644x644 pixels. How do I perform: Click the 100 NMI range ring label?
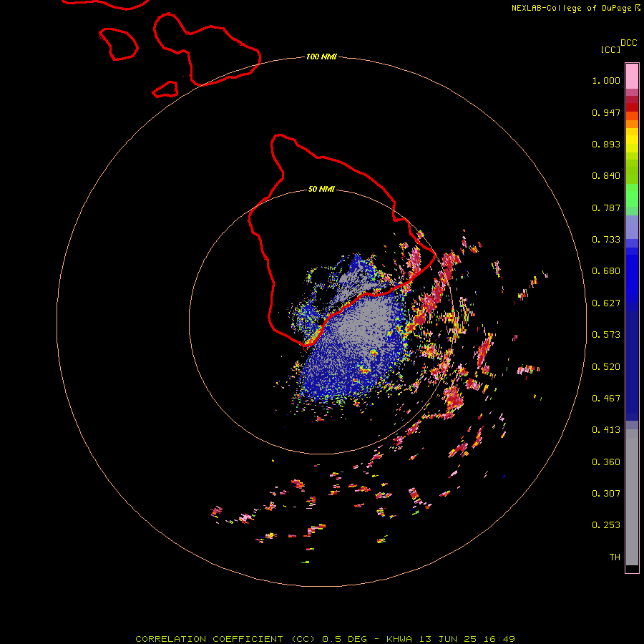click(321, 57)
